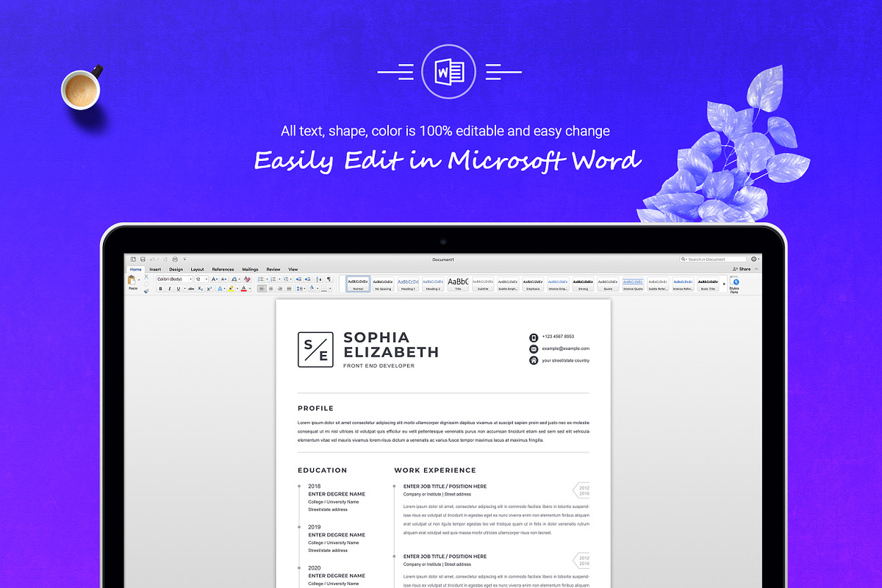The image size is (882, 588).
Task: Open the Review ribbon tab
Action: tap(273, 270)
